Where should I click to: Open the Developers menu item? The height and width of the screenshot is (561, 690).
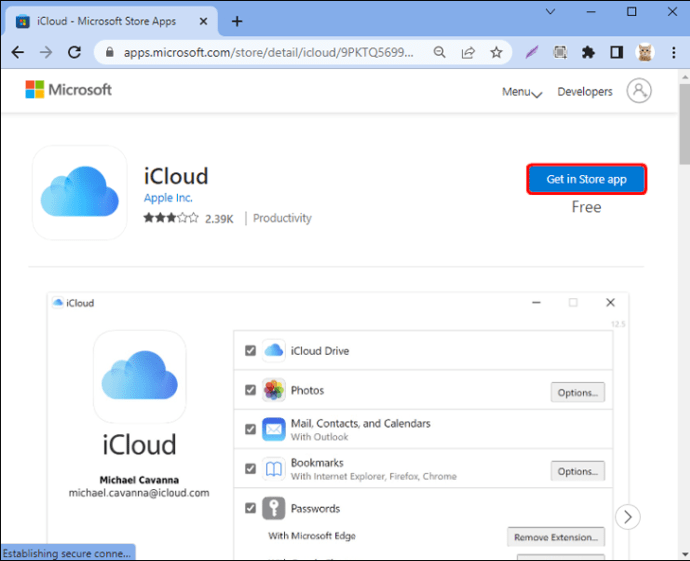pyautogui.click(x=585, y=92)
